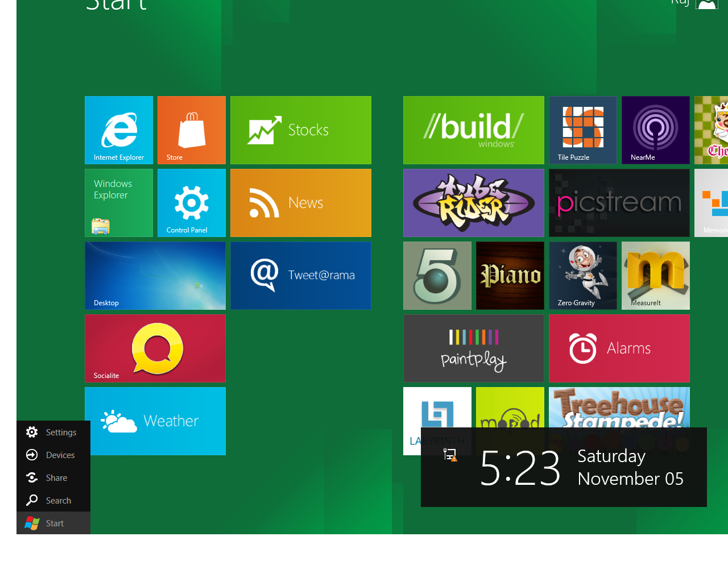
Task: Open the green headphones tile beside Labyrinth
Action: tap(510, 407)
